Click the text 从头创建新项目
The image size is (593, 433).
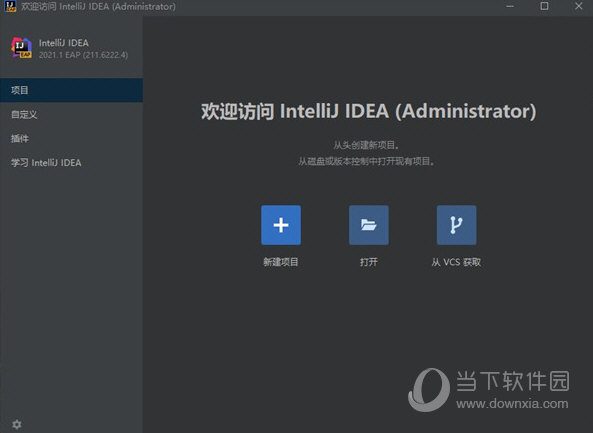[x=366, y=145]
